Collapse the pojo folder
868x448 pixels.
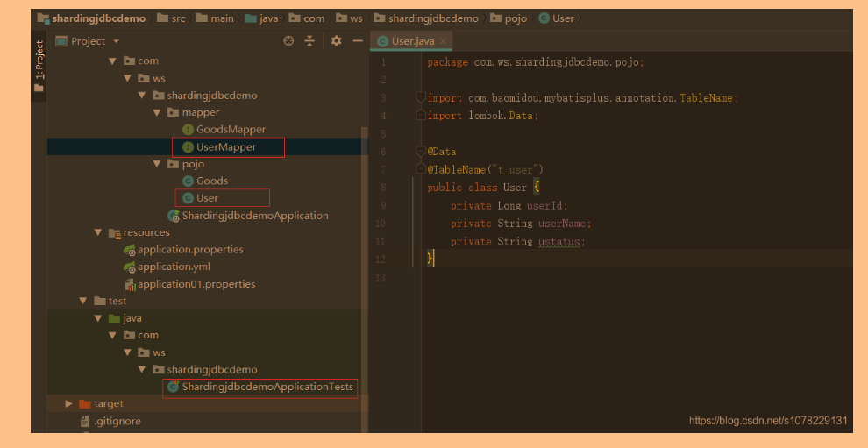(x=158, y=164)
